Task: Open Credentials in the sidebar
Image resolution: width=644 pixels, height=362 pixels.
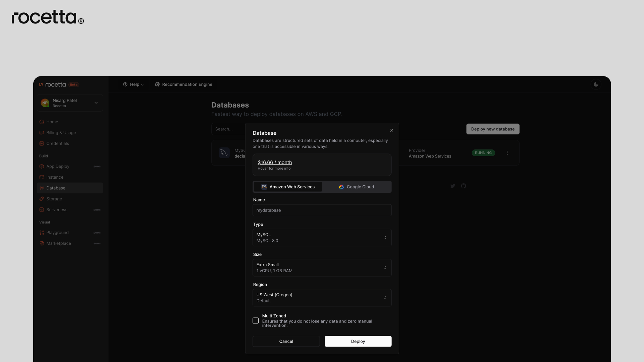Action: [x=70, y=143]
